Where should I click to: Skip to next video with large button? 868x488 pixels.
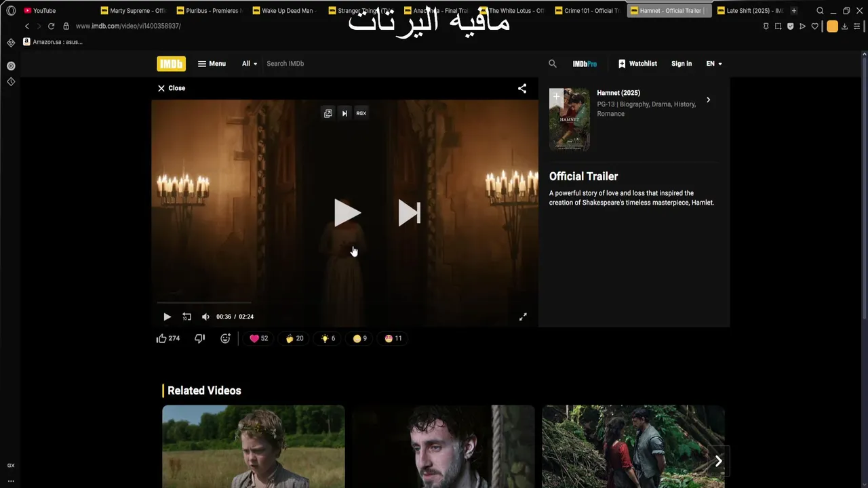click(x=410, y=213)
